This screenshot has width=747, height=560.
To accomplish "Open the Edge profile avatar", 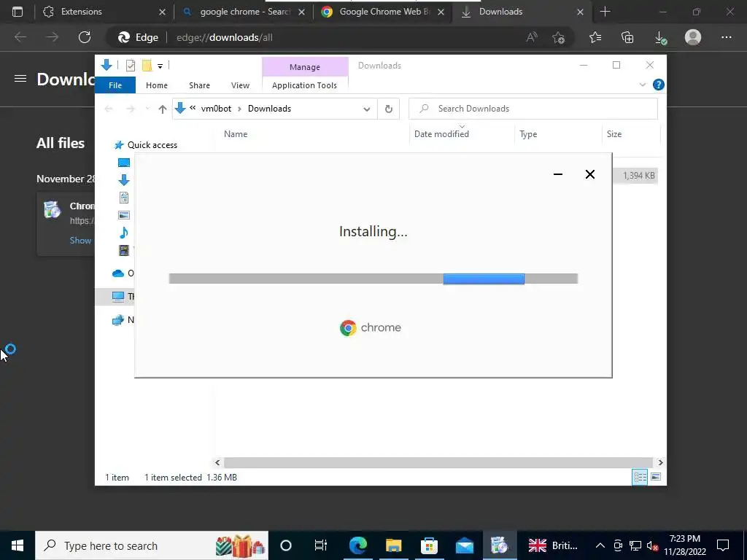I will click(693, 37).
